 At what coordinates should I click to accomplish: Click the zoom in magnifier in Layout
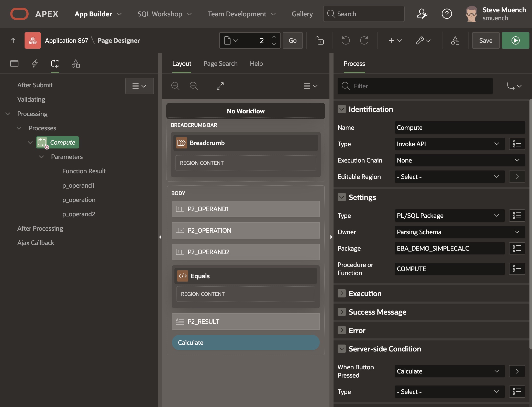coord(194,86)
